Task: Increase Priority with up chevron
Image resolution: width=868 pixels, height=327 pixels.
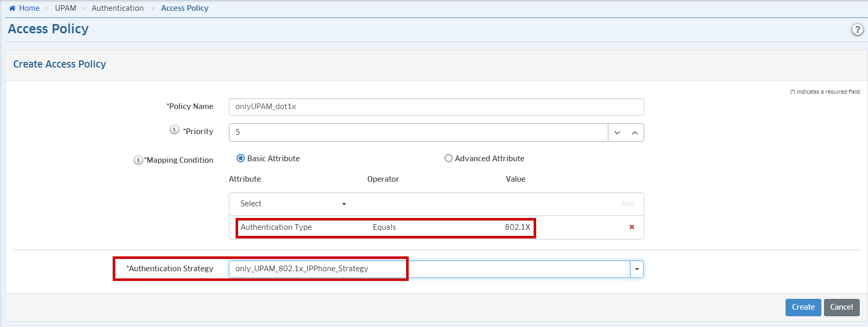Action: pyautogui.click(x=634, y=133)
